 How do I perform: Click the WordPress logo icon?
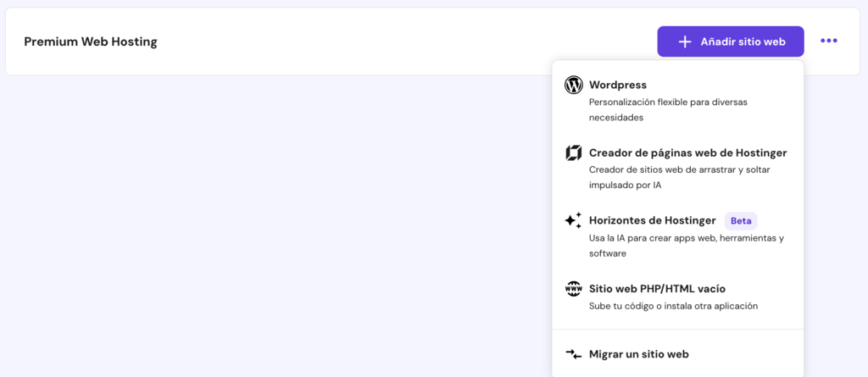coord(574,85)
